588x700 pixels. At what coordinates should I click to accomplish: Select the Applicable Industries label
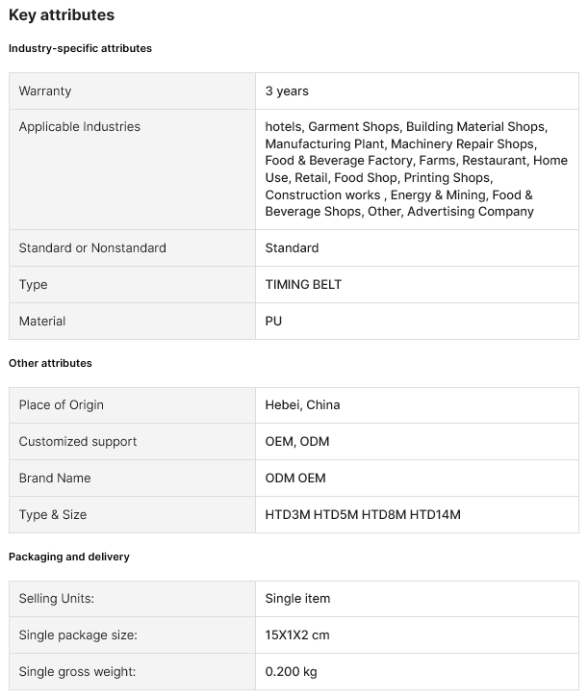click(80, 127)
